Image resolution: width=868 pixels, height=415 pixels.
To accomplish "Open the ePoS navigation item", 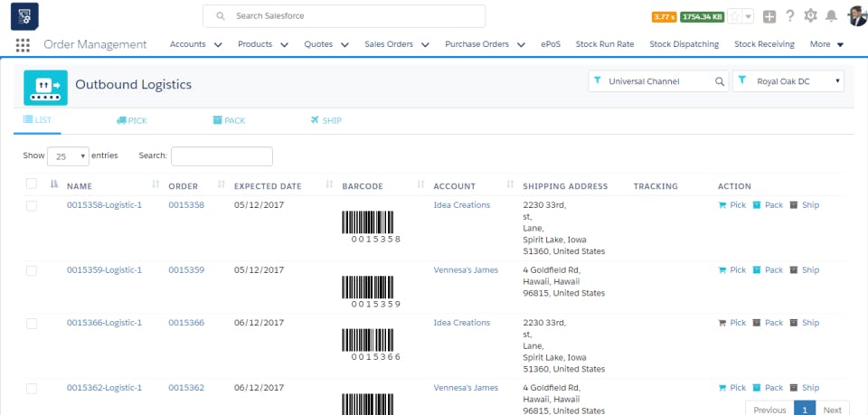I will (x=551, y=44).
